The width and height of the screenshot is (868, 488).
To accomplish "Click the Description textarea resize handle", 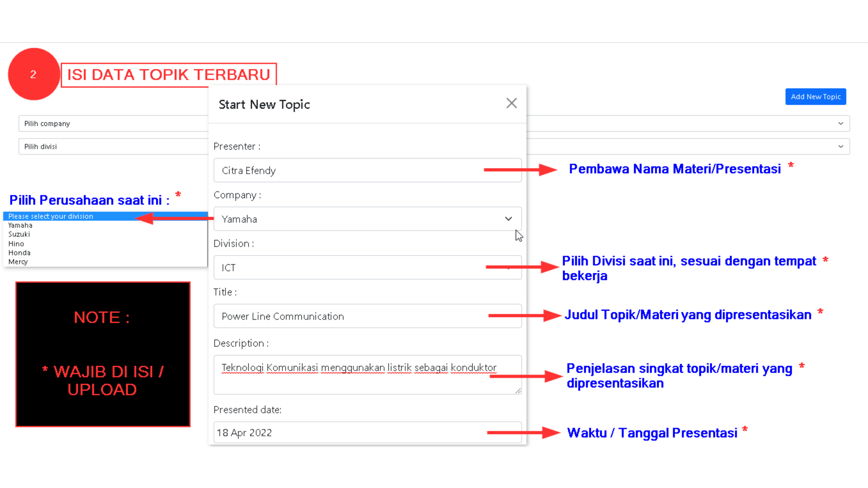I will (518, 391).
